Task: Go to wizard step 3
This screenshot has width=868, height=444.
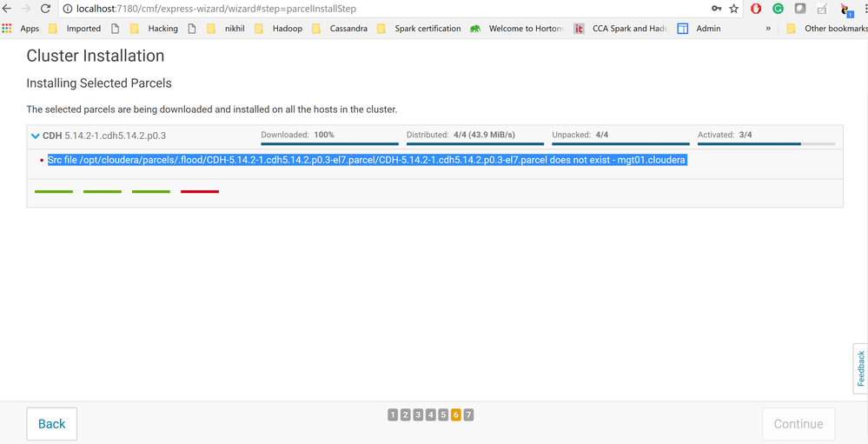Action: pos(418,415)
